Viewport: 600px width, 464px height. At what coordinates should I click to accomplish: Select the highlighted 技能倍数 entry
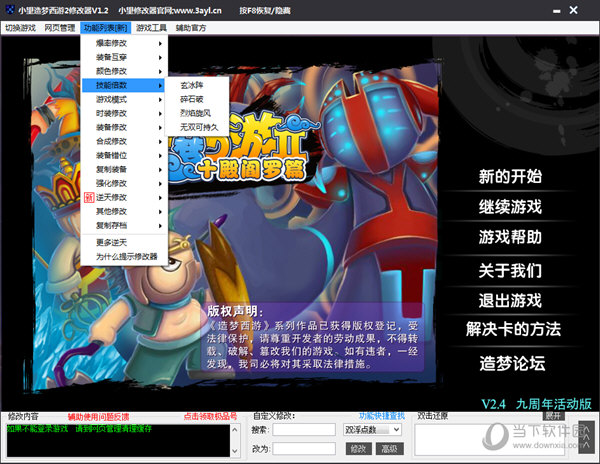(x=123, y=85)
